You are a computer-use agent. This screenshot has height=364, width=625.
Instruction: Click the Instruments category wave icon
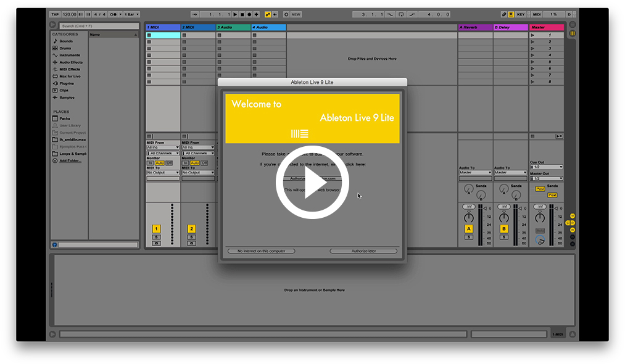56,55
